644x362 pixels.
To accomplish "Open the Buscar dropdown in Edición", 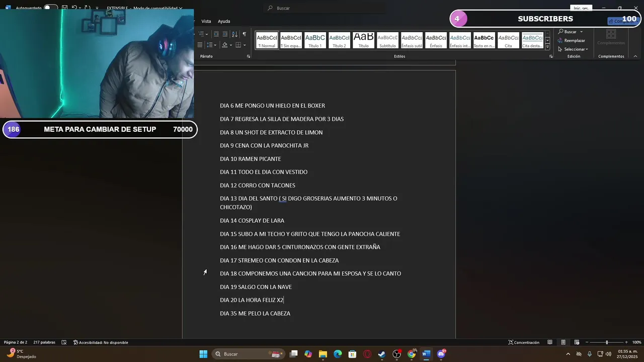I will click(x=582, y=32).
